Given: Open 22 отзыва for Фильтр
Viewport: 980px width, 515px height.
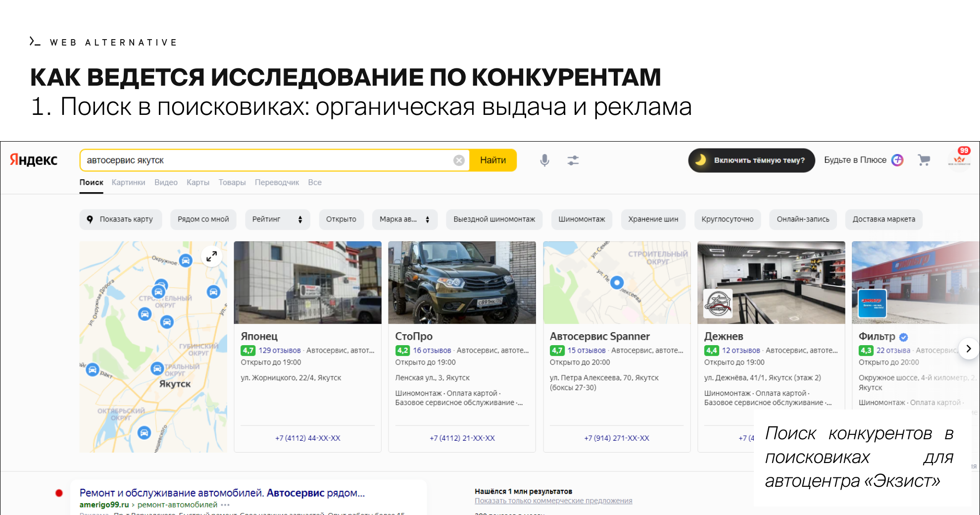Looking at the screenshot, I should (893, 351).
